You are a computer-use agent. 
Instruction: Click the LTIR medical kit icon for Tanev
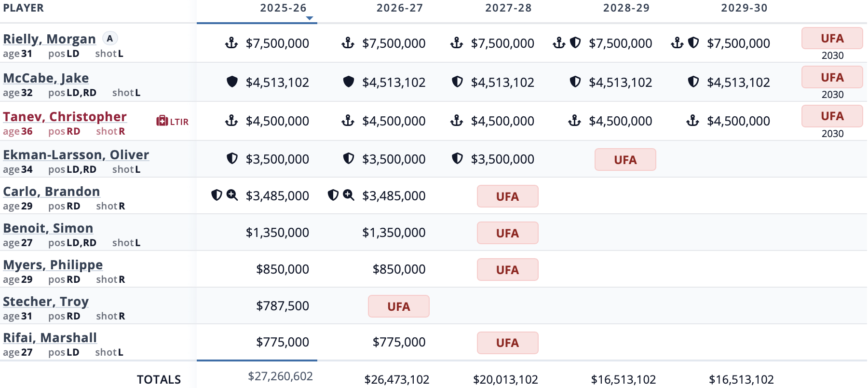pos(162,121)
